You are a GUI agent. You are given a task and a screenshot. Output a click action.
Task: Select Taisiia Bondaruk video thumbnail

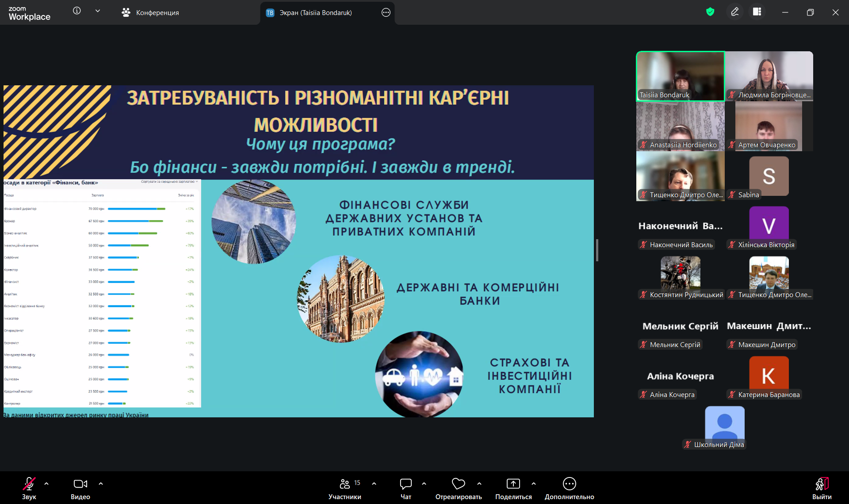[680, 76]
